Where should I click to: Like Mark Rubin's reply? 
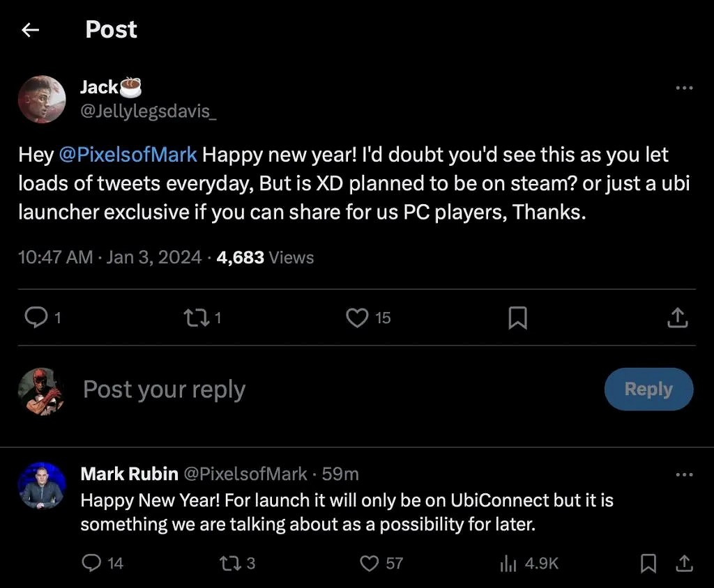(x=370, y=563)
